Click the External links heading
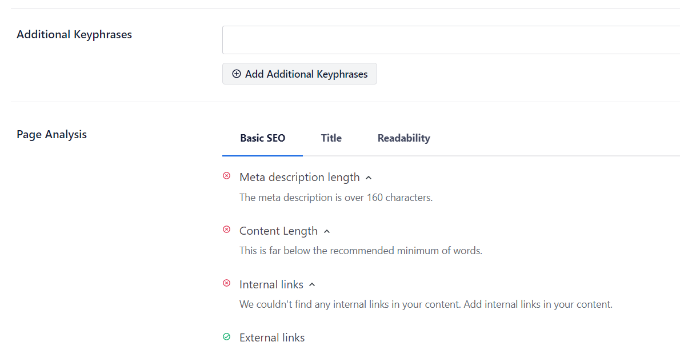680x362 pixels. [272, 338]
